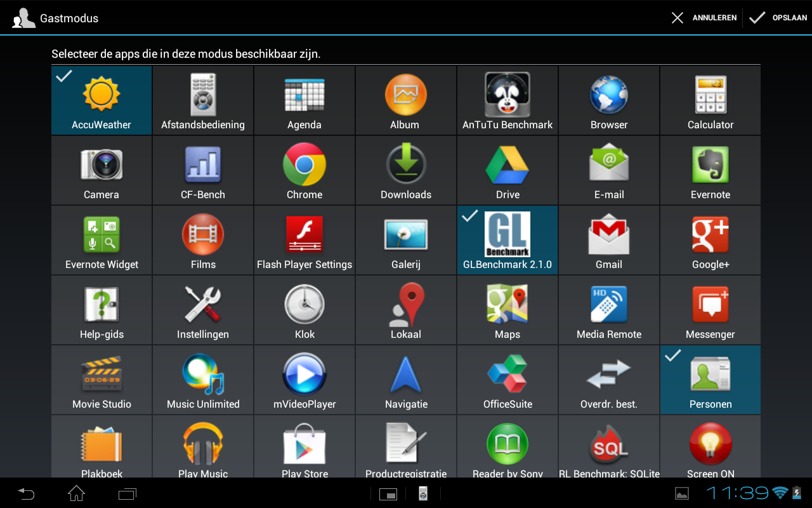Select the Productregistratie app
The width and height of the screenshot is (812, 508).
pos(406,446)
